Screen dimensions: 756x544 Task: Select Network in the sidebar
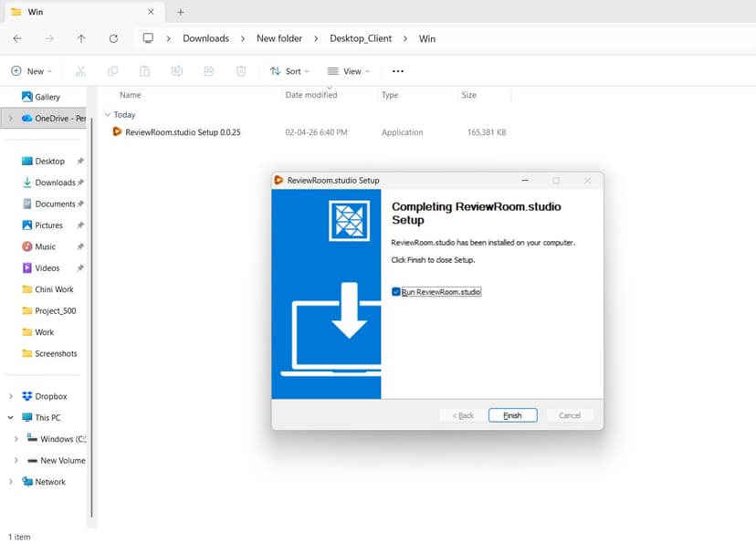(x=50, y=482)
